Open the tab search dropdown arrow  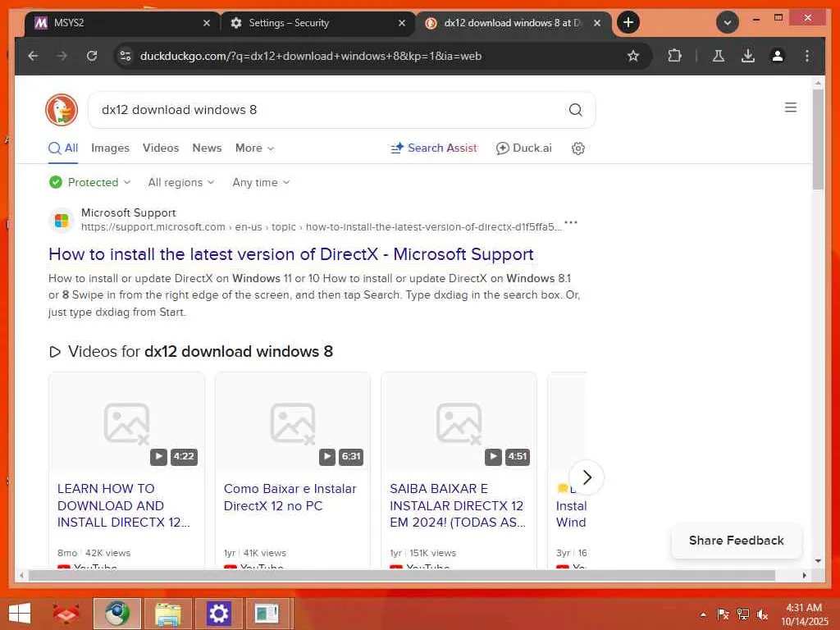tap(728, 22)
